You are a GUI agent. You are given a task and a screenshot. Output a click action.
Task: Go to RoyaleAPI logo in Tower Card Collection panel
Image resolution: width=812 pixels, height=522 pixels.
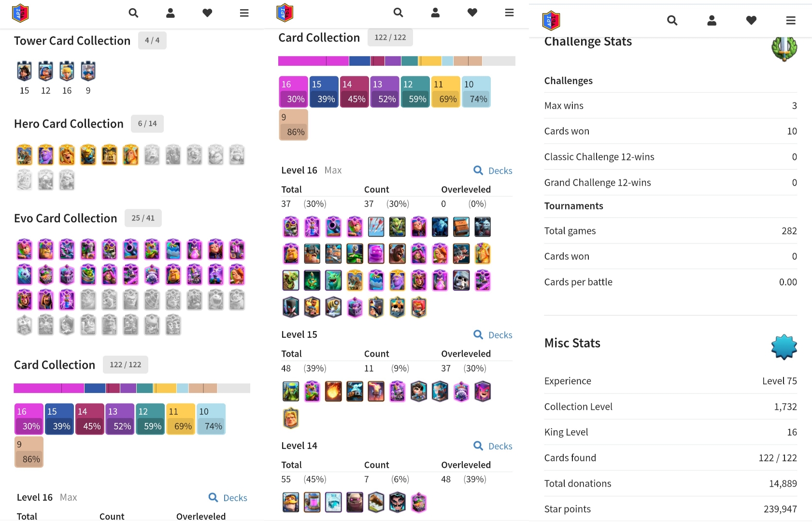pos(20,13)
